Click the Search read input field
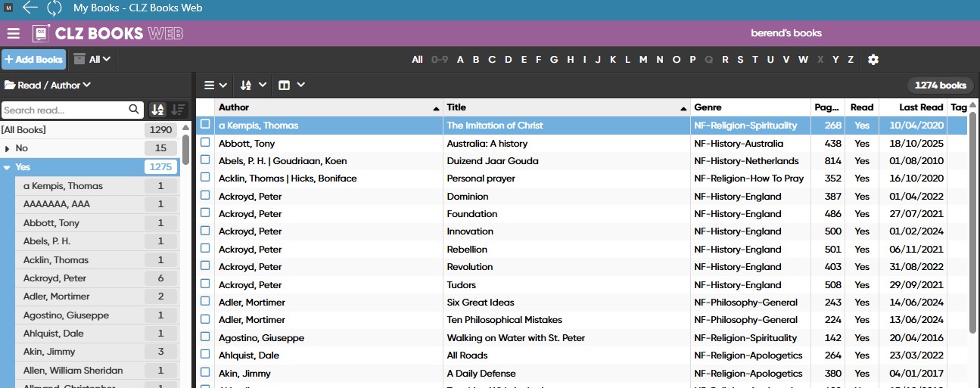 coord(64,110)
